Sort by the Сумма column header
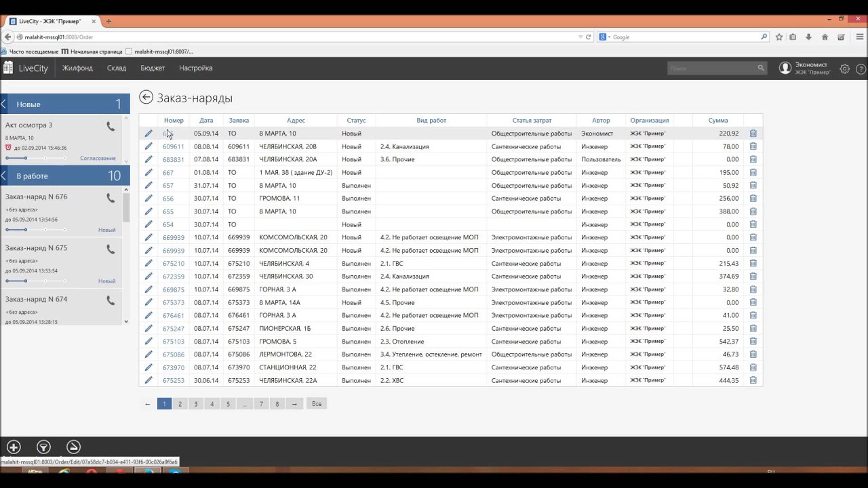The image size is (868, 488). (x=718, y=120)
